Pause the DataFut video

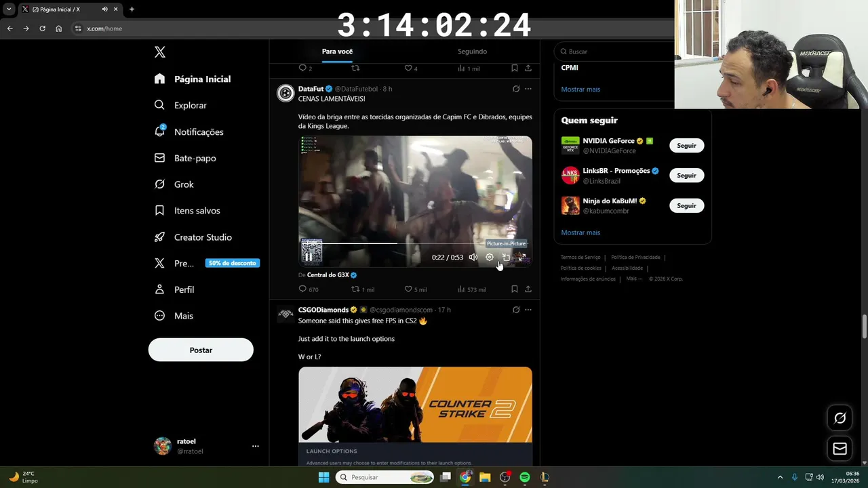point(309,257)
